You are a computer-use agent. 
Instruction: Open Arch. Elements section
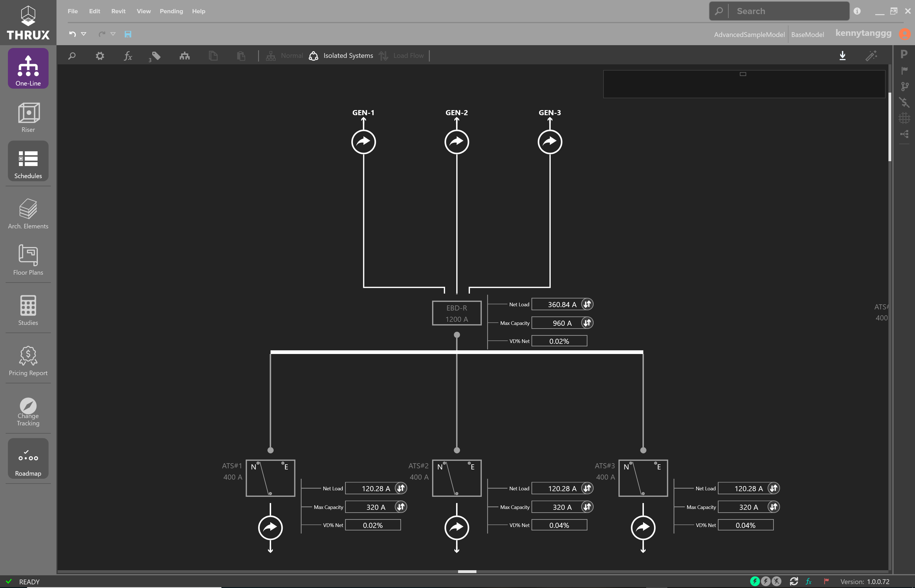pos(28,213)
